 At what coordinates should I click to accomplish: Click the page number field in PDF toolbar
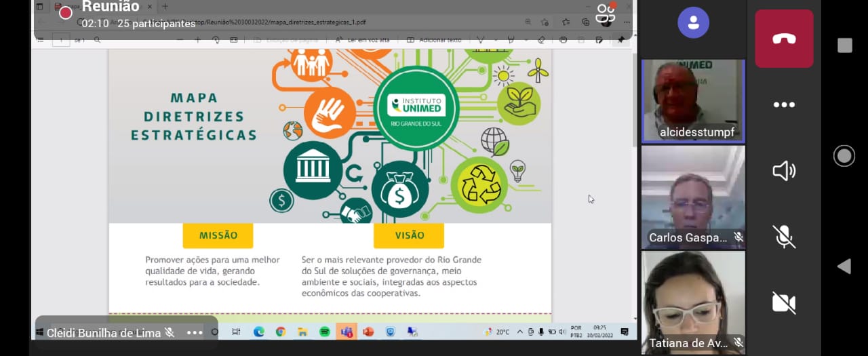61,40
